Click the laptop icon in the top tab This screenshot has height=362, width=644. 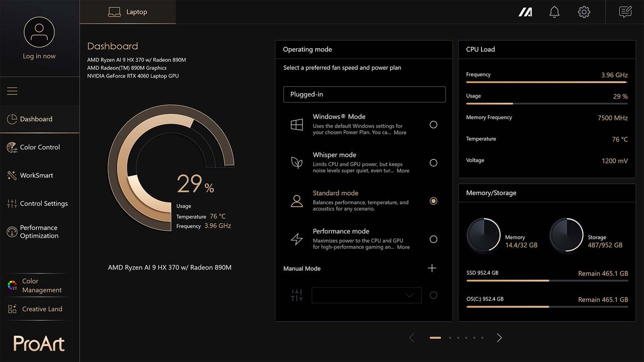(115, 12)
